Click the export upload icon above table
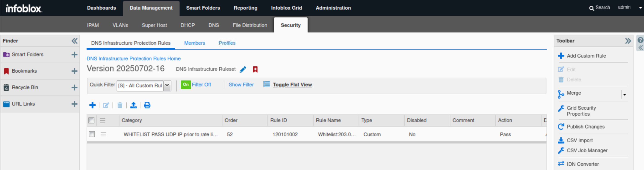 coord(134,105)
